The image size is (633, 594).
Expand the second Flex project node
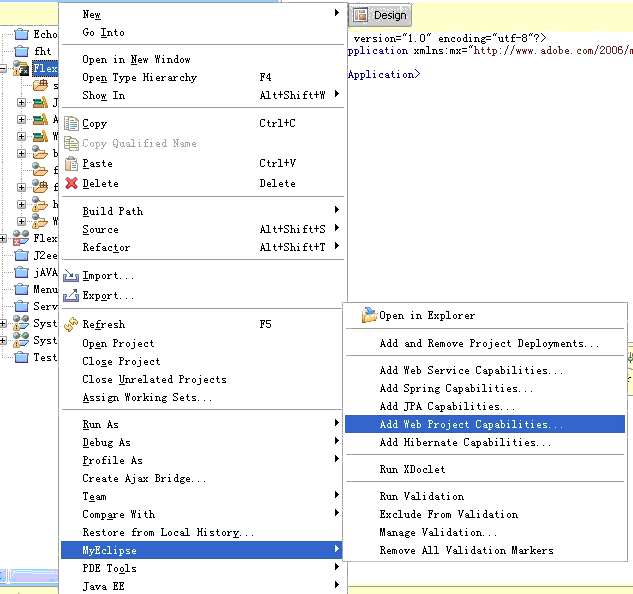pyautogui.click(x=4, y=239)
